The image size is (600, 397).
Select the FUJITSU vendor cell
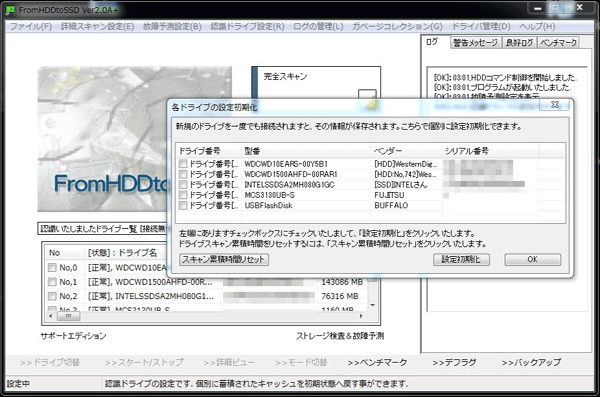point(389,195)
